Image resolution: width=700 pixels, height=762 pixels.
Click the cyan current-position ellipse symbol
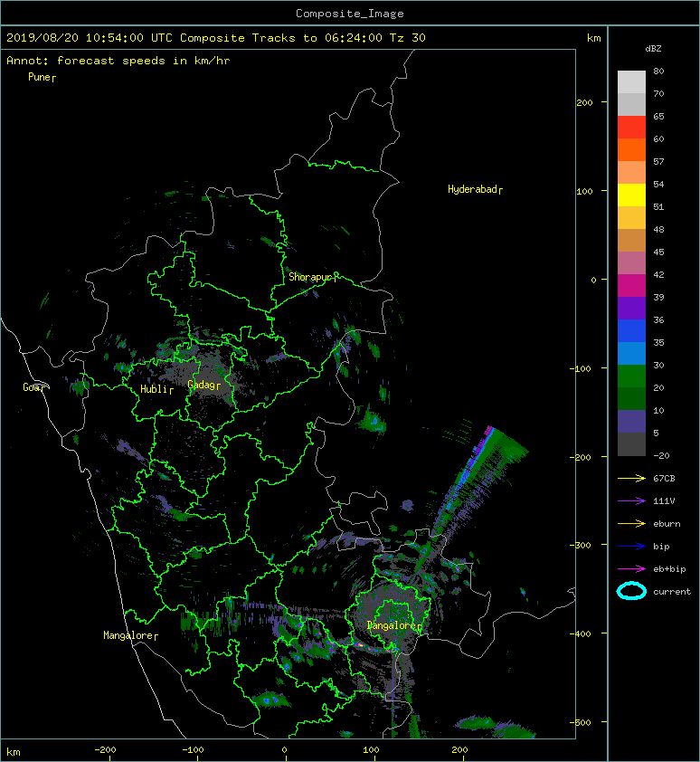[x=631, y=592]
